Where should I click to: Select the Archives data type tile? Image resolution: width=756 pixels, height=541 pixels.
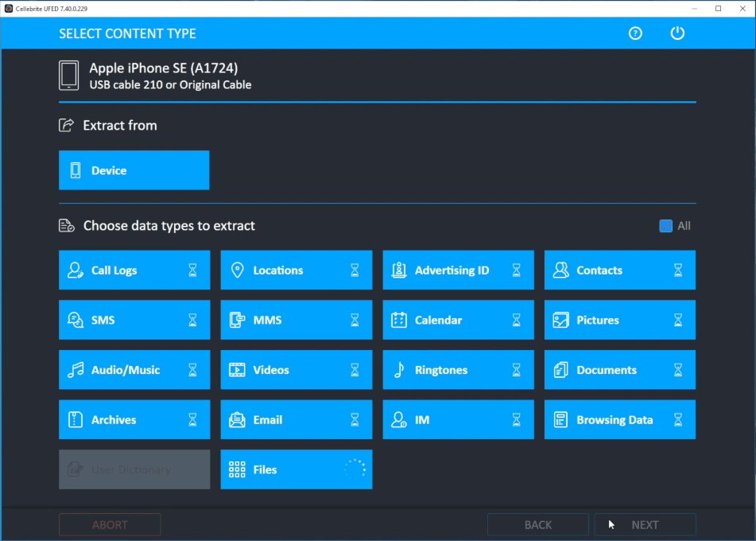click(x=134, y=419)
